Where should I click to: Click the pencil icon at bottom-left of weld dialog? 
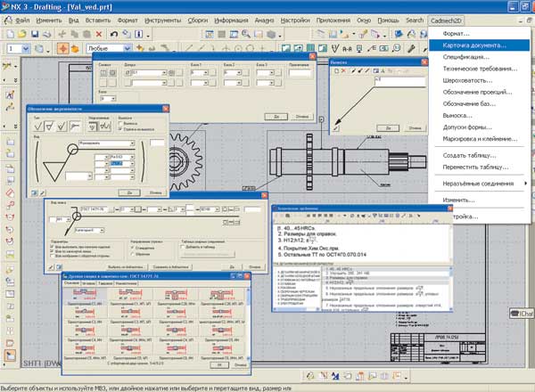point(51,267)
